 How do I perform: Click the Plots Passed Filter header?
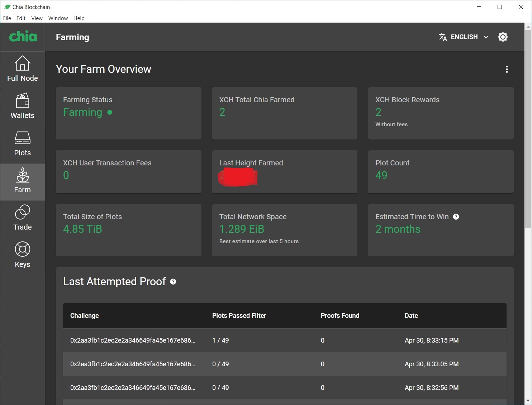click(x=239, y=316)
